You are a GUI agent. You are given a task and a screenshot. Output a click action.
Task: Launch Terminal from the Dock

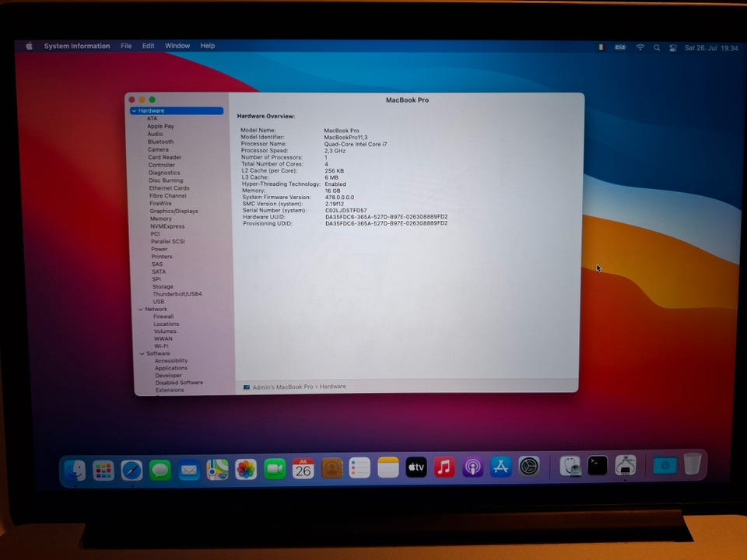click(x=598, y=465)
